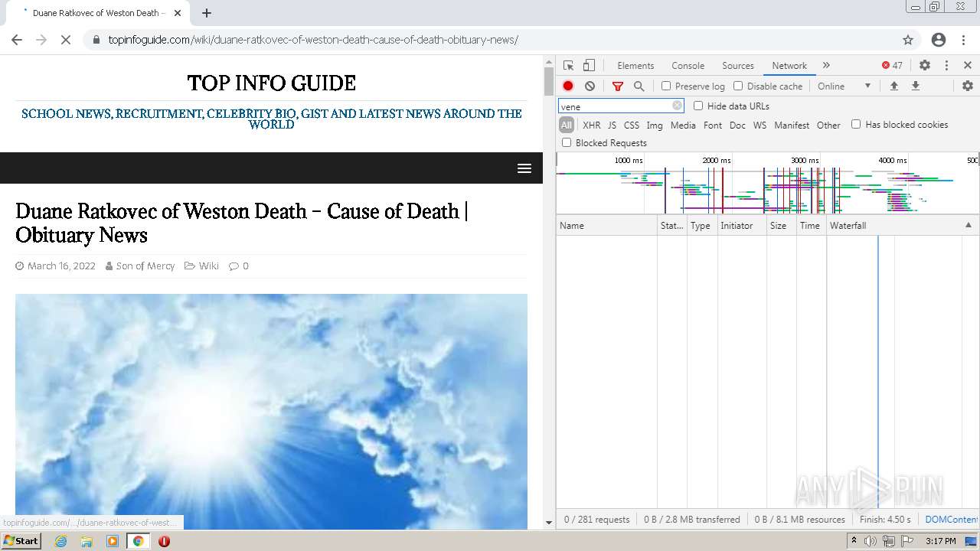Stop loading the page

point(66,40)
